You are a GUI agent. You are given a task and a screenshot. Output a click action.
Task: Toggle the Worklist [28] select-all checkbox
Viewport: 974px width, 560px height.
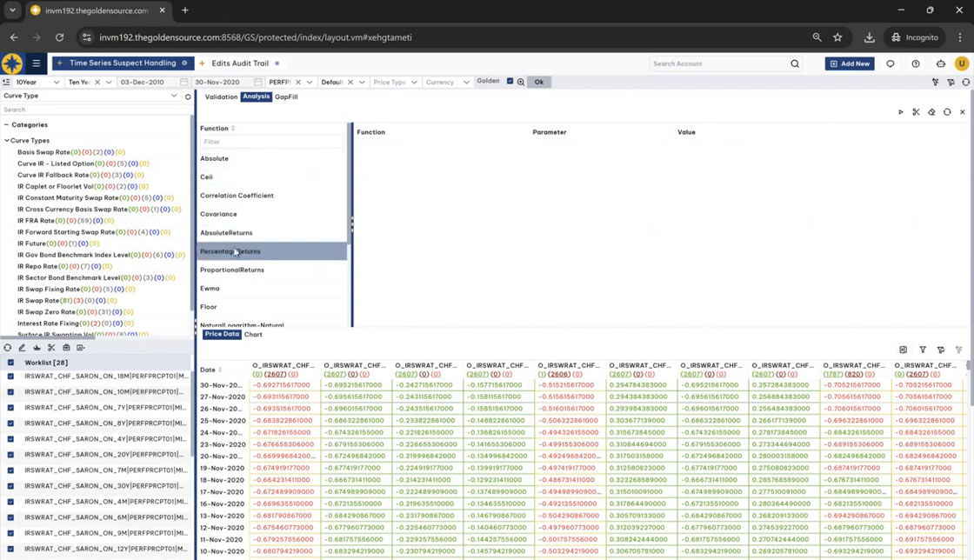(10, 362)
